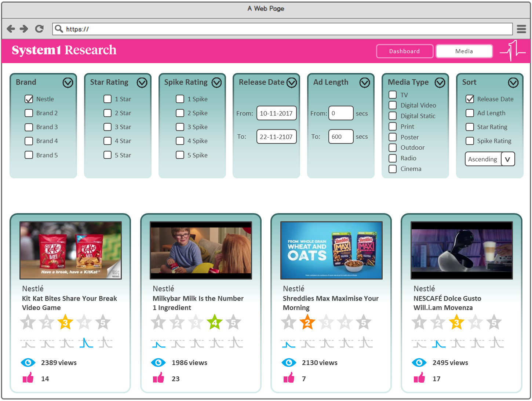Enable the 5 Spike rating filter
The width and height of the screenshot is (532, 401).
180,155
